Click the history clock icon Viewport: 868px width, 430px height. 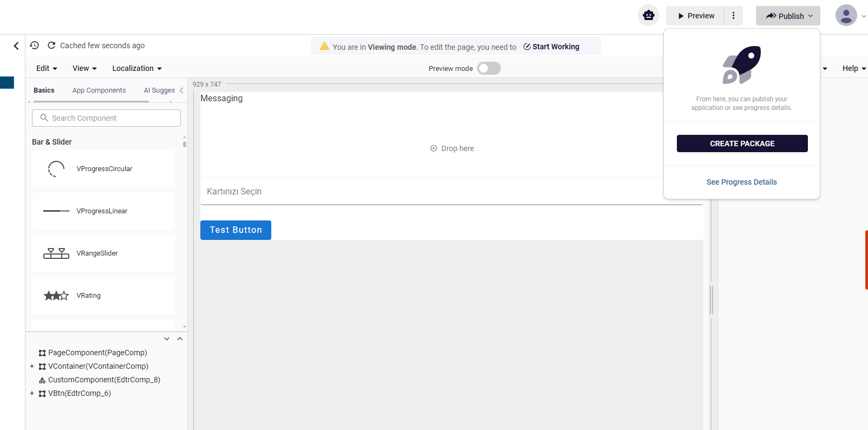[x=34, y=45]
